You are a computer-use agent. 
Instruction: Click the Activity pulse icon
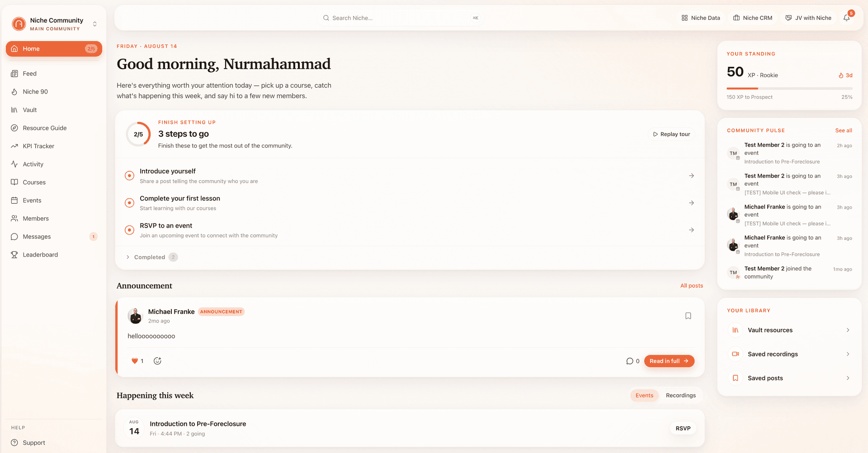(x=14, y=164)
